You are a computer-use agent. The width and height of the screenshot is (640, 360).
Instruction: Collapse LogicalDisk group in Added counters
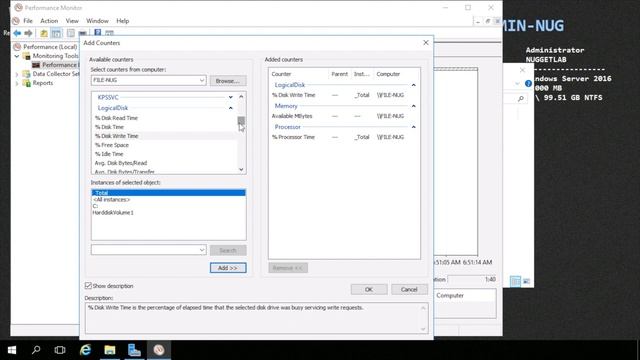click(413, 85)
